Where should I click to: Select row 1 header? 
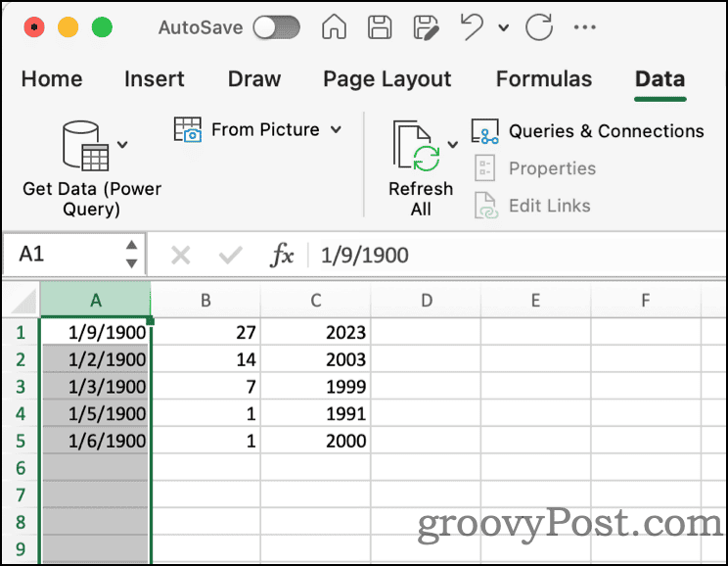click(21, 332)
